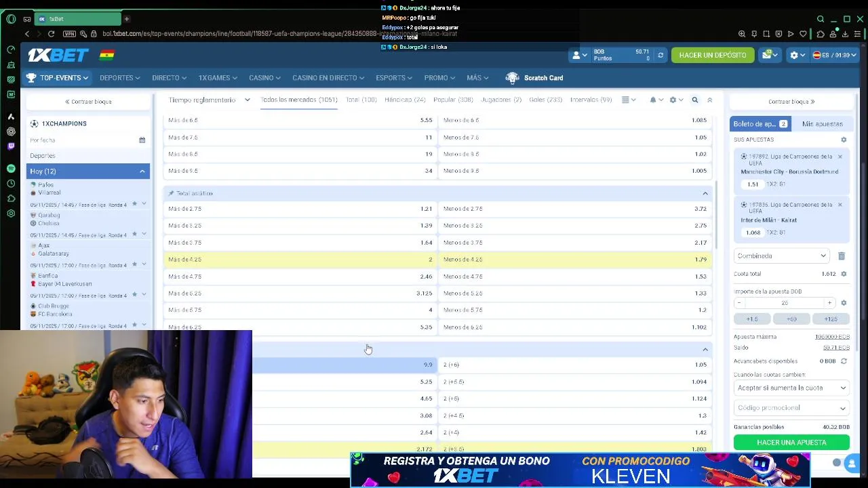Viewport: 868px width, 488px height.
Task: Select Más de 9.5 odds 34
Action: 300,171
